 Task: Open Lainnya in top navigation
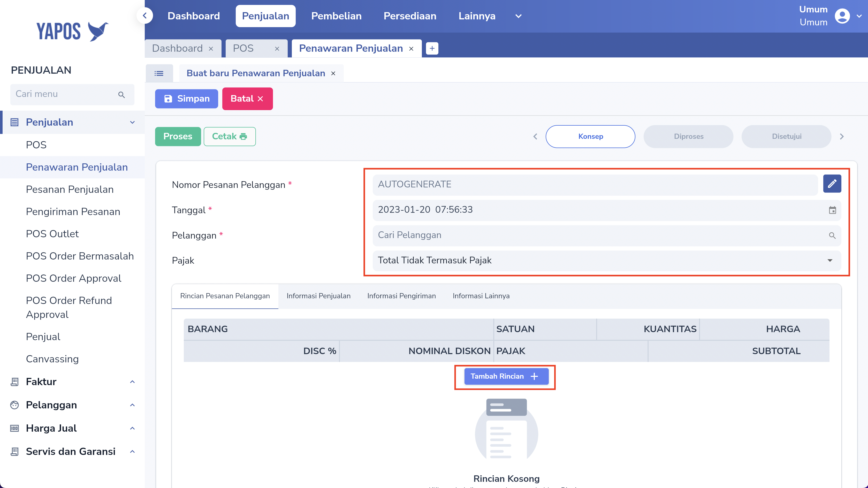click(477, 16)
